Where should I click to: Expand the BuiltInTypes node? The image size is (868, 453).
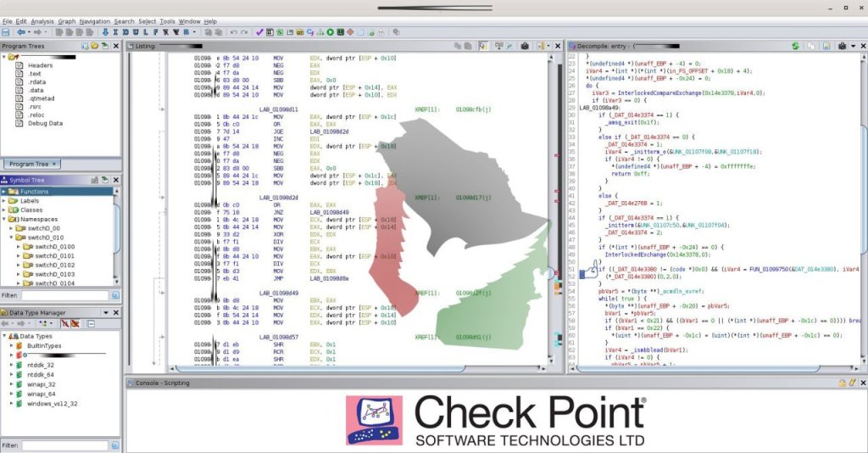[12, 345]
